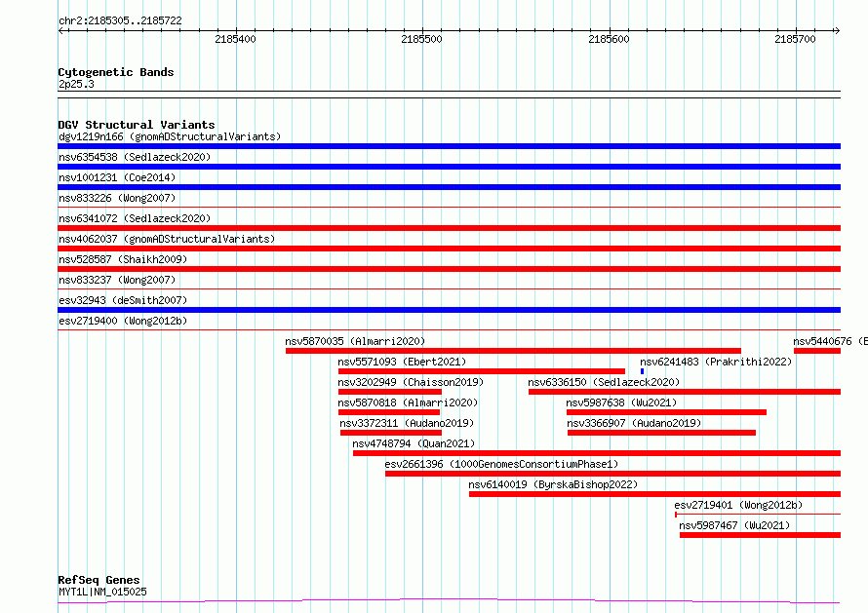Click the blue bar under nsv1001231
The image size is (868, 613).
[449, 187]
